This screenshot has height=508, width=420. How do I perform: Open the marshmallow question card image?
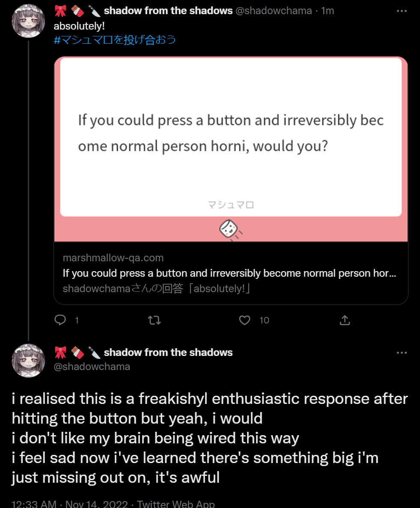[x=231, y=137]
